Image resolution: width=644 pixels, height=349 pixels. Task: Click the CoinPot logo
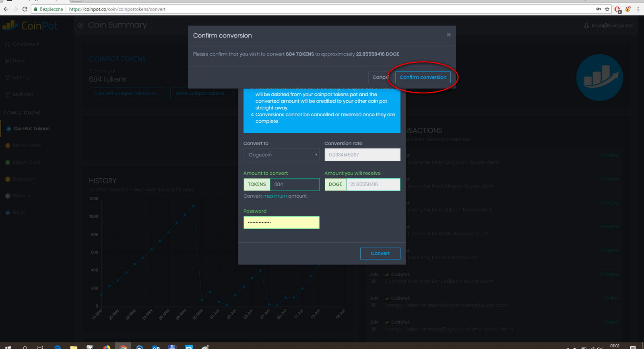(x=30, y=26)
